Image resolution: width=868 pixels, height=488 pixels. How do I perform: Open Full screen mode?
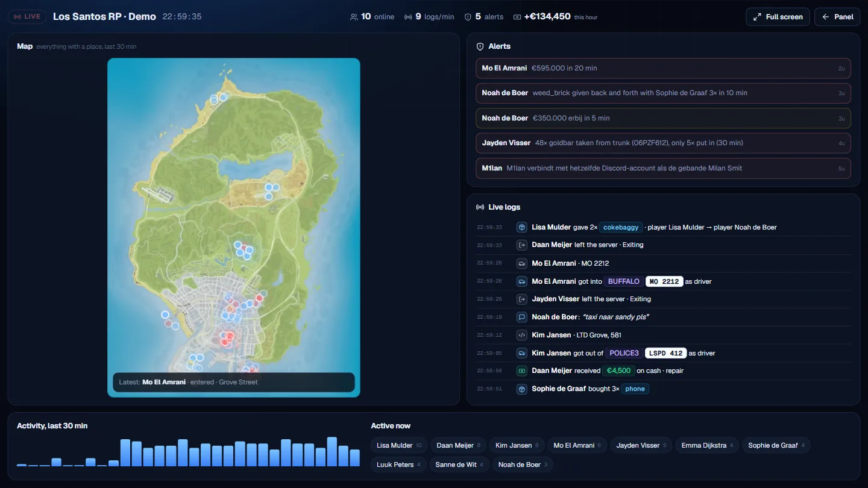[778, 17]
